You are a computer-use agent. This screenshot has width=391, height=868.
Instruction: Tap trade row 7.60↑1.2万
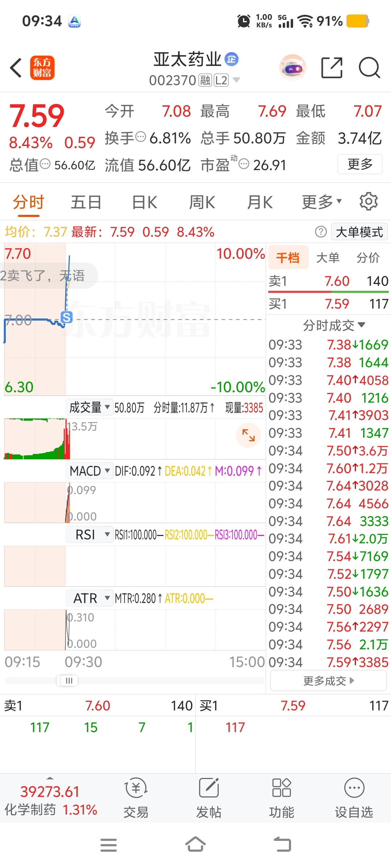(x=328, y=468)
